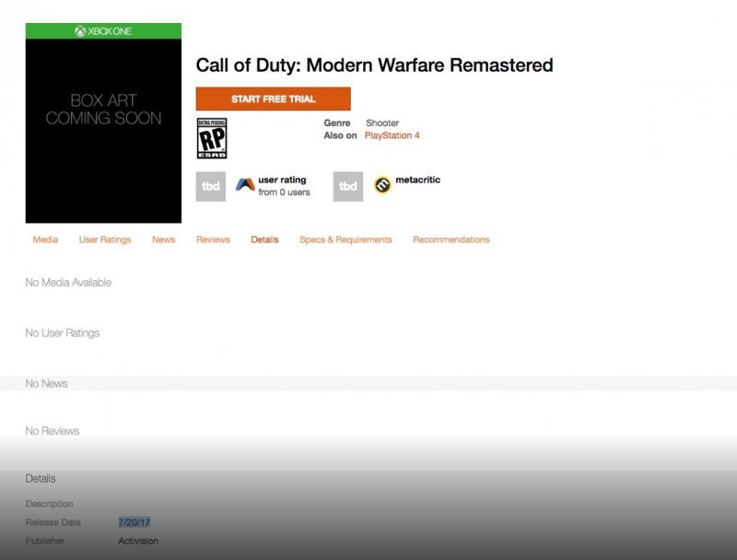
Task: Open the News tab
Action: click(x=163, y=239)
